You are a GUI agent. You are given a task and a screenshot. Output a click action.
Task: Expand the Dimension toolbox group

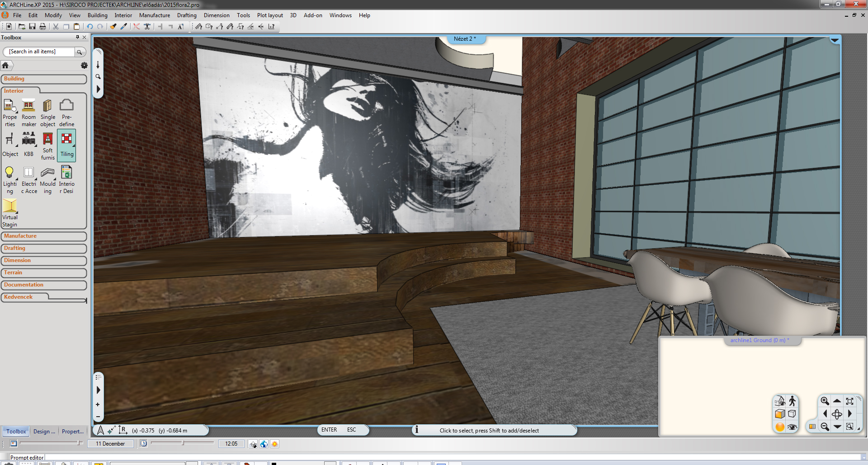44,261
